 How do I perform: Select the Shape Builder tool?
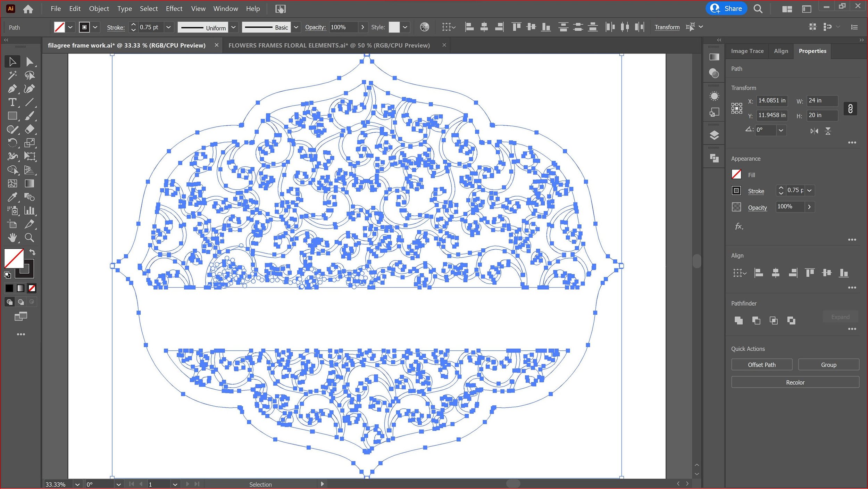coord(12,170)
